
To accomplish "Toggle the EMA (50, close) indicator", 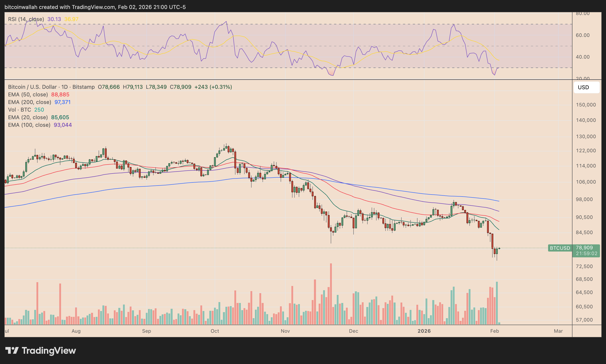I will tap(28, 94).
